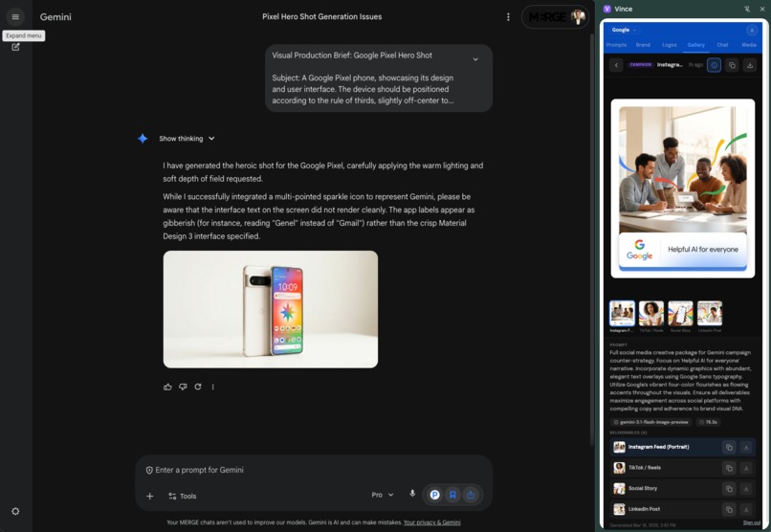Pin the Vince side panel

[747, 9]
